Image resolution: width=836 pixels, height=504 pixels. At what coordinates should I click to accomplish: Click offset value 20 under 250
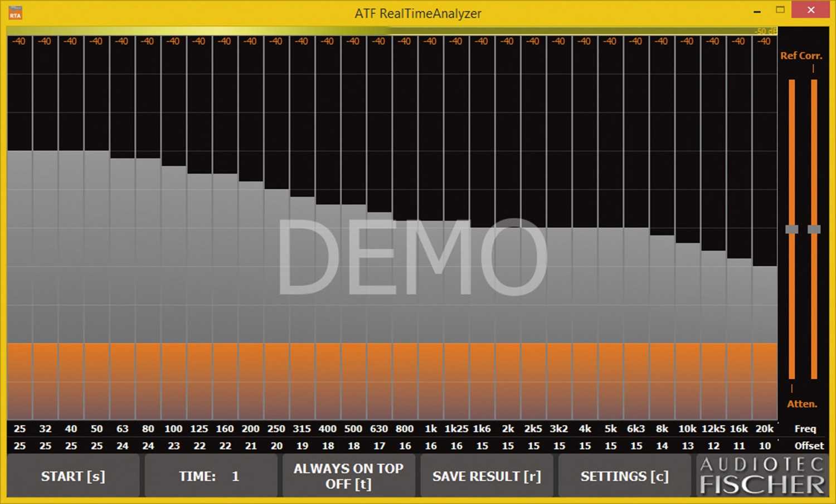[x=276, y=446]
